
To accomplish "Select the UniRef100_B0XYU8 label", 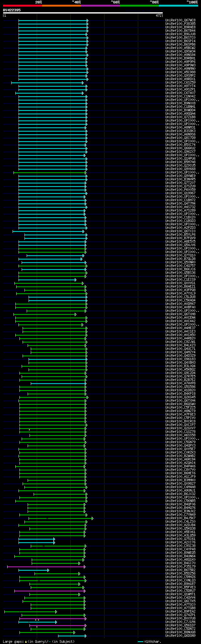I will pyautogui.click(x=180, y=619).
